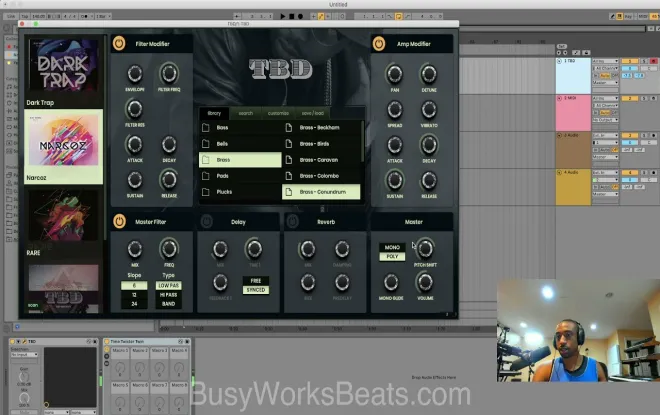Viewport: 660px width, 415px height.
Task: Click the Spread knob in Amp Modifier
Action: [394, 109]
